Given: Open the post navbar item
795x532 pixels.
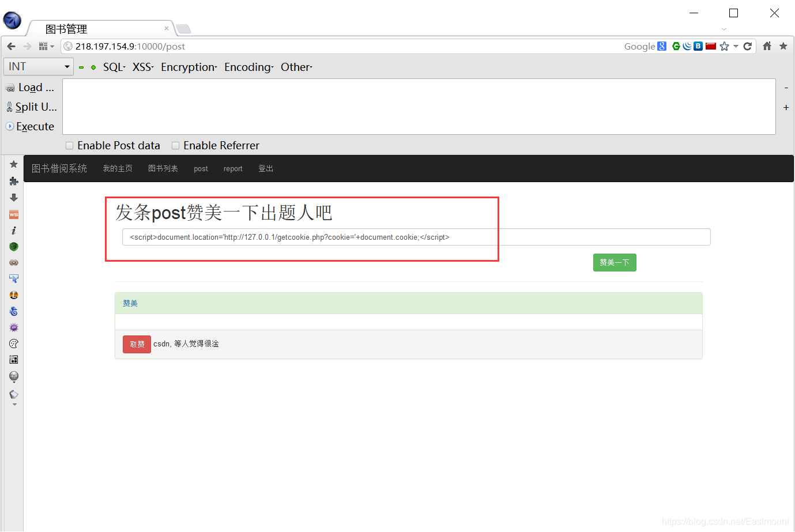Looking at the screenshot, I should [x=201, y=169].
